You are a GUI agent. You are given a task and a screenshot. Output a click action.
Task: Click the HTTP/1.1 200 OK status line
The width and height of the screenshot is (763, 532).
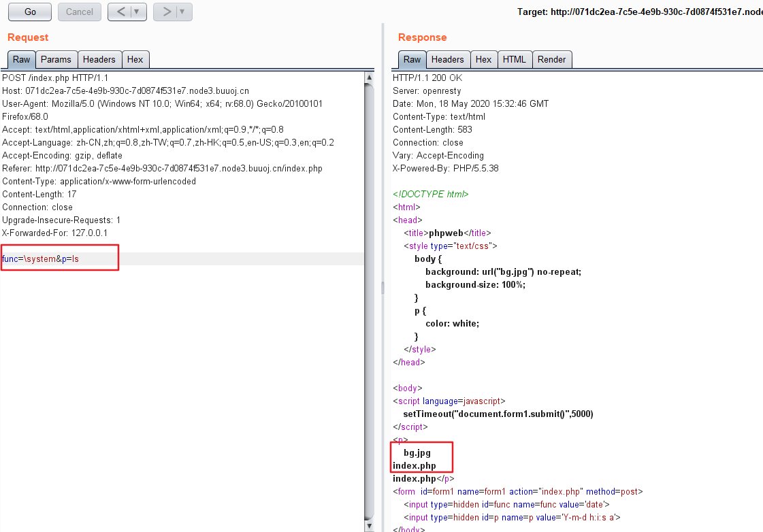click(x=427, y=78)
